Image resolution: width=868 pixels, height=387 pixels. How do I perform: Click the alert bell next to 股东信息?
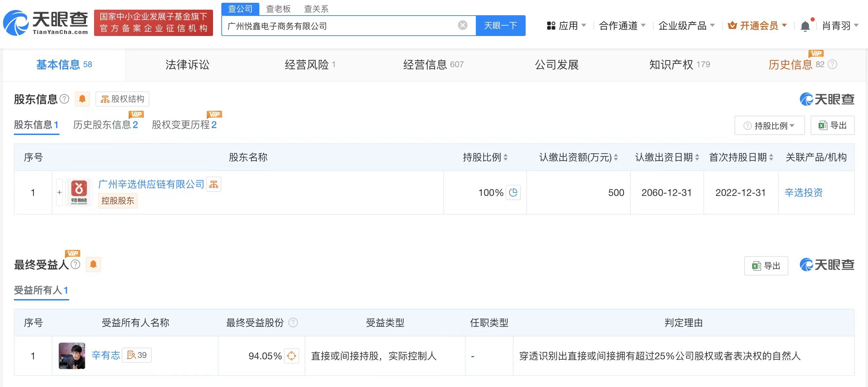click(82, 99)
